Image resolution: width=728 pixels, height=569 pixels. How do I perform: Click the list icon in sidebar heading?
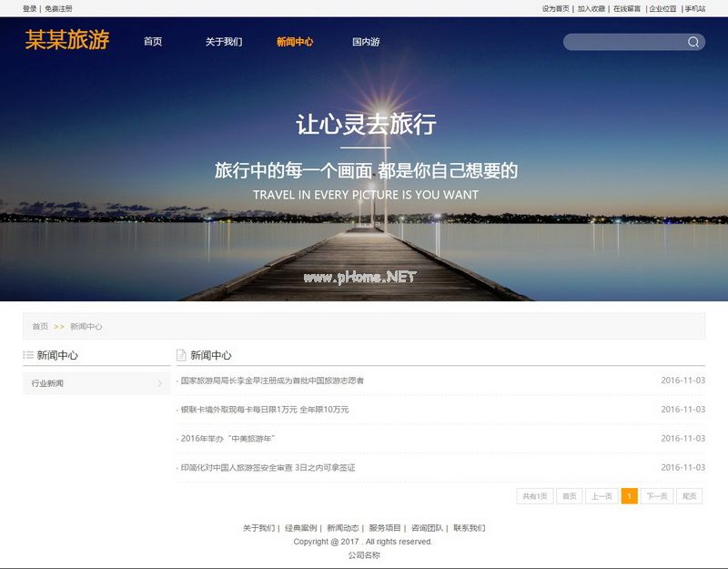pos(28,355)
